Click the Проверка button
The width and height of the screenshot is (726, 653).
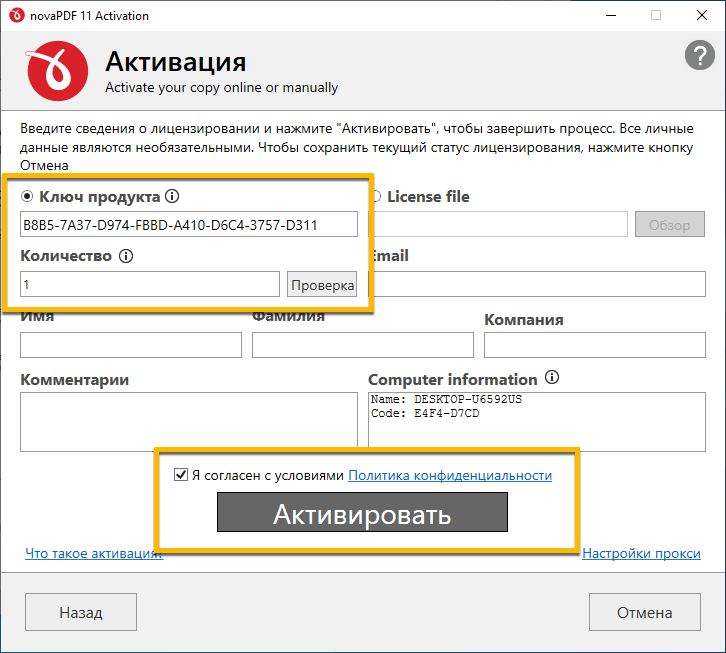[x=322, y=284]
